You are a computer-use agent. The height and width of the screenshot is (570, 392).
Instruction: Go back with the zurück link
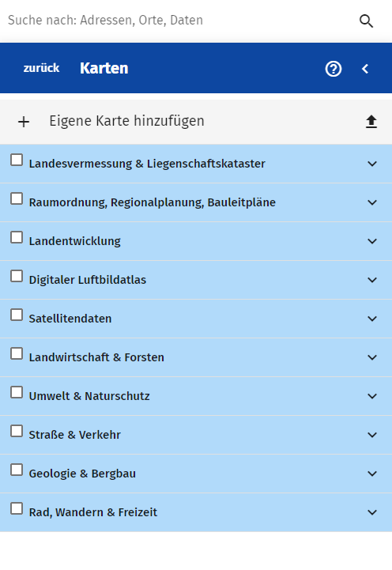[41, 68]
